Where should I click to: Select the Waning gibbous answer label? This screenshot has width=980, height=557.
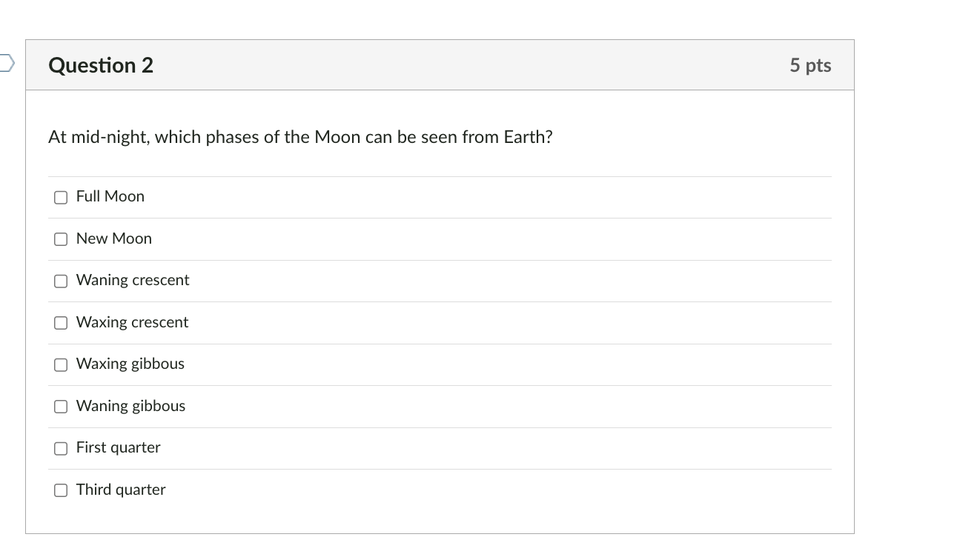[130, 406]
